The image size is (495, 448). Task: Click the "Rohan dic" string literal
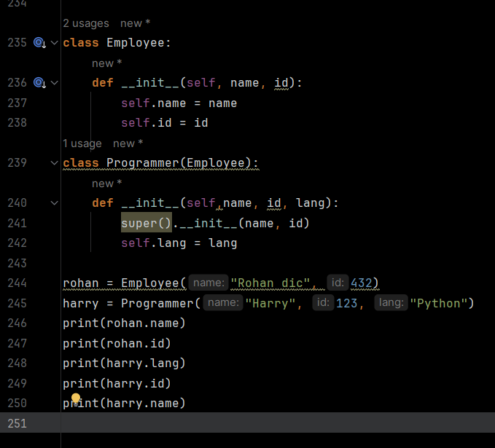coord(270,283)
